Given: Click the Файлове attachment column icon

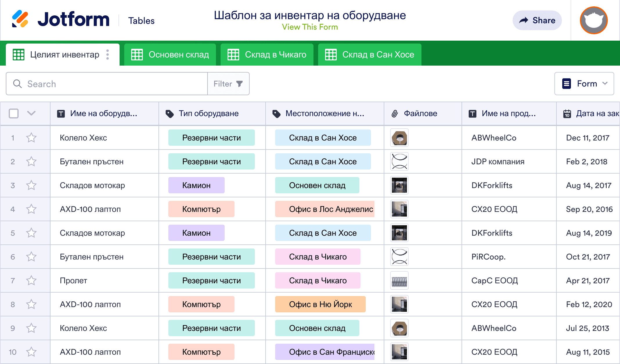Looking at the screenshot, I should [x=395, y=113].
